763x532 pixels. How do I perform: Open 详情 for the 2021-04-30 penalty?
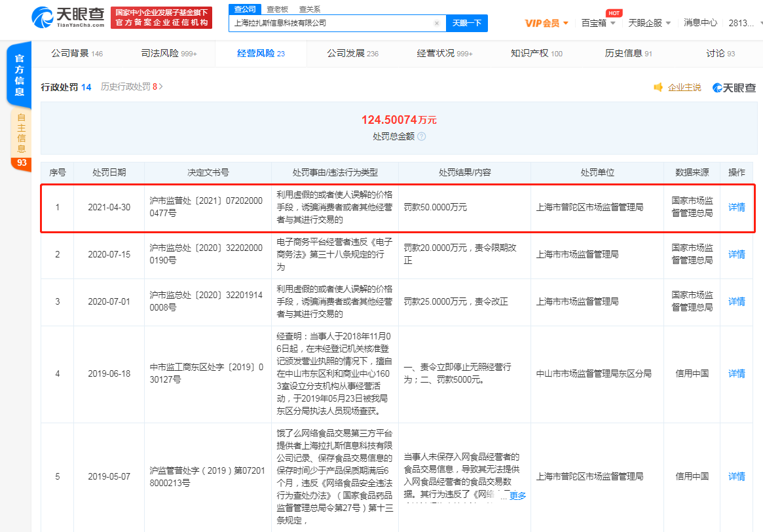737,207
